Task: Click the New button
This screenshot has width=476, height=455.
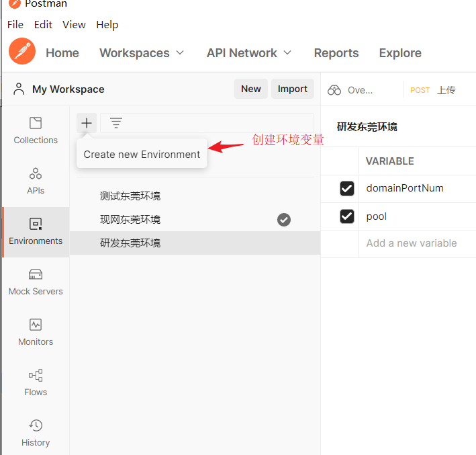Action: coord(250,89)
